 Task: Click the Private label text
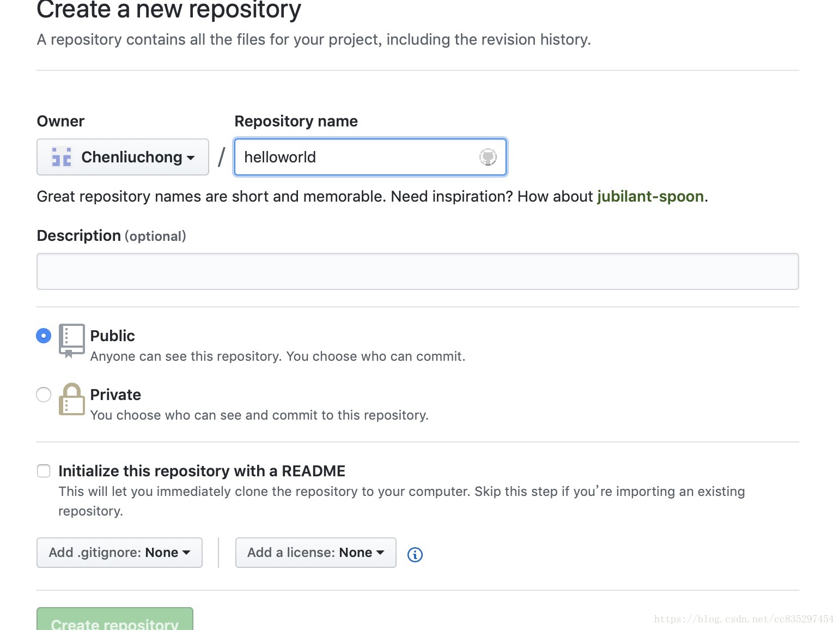tap(115, 395)
